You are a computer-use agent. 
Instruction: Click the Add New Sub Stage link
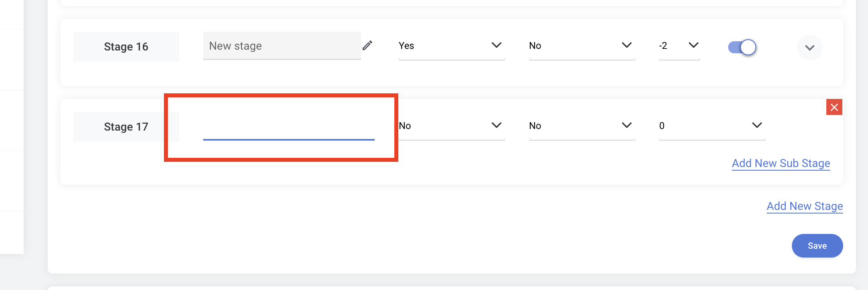[781, 163]
